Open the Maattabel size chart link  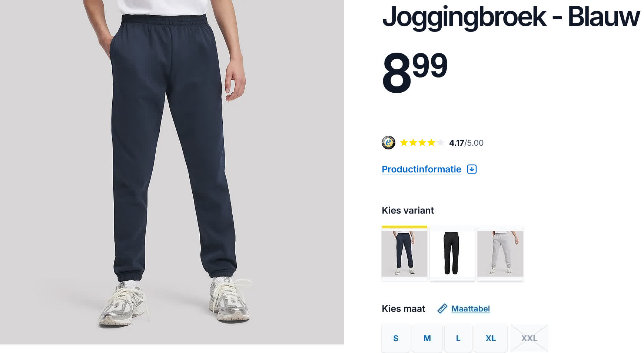(471, 309)
